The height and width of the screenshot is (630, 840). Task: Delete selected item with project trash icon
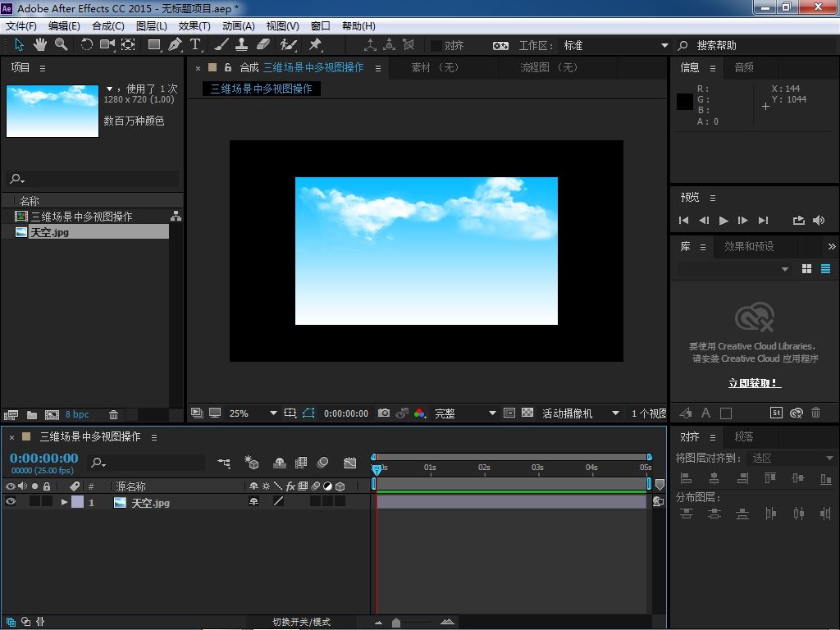click(x=114, y=415)
